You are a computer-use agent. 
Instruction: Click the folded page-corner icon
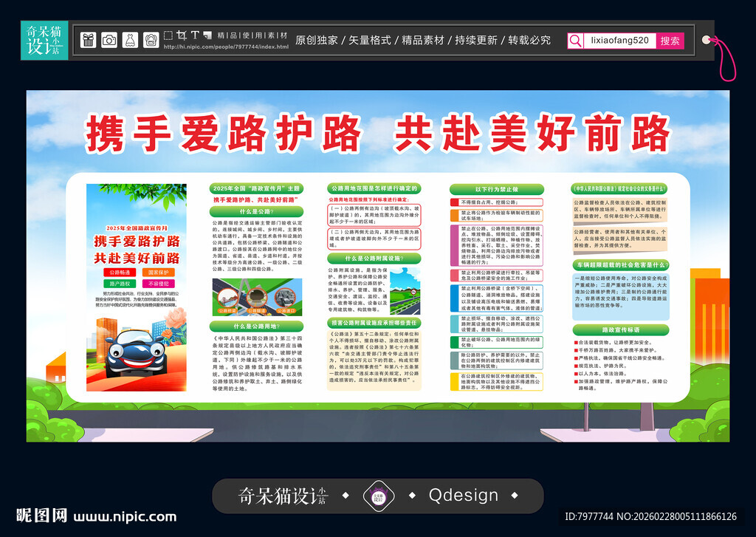coord(207,35)
